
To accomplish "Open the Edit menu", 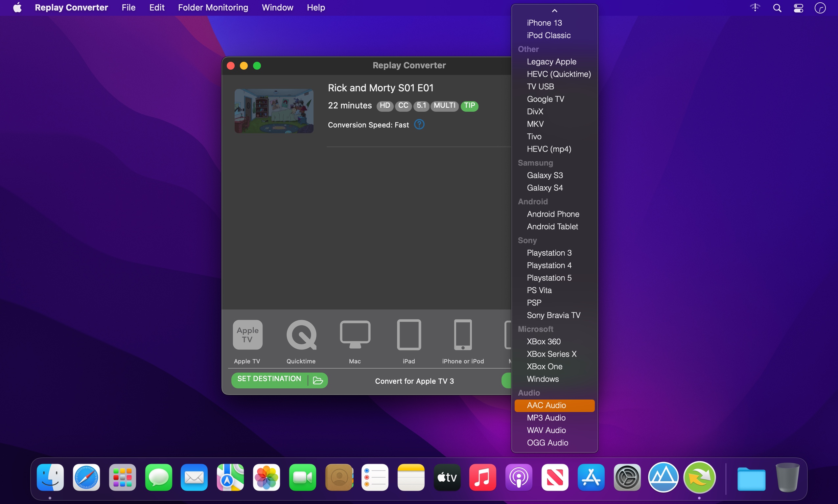I will click(x=157, y=8).
